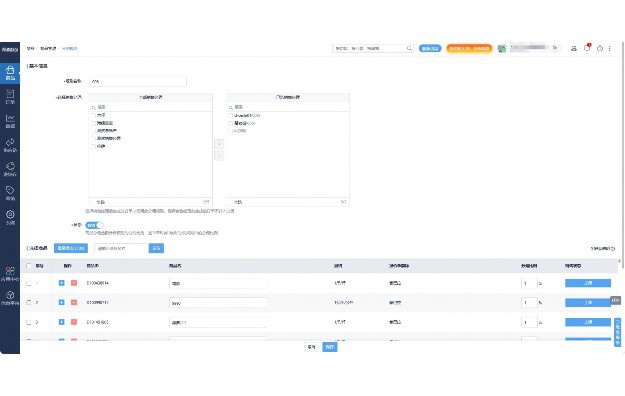
Task: Click the red minus icon in third table row
Action: point(74,322)
